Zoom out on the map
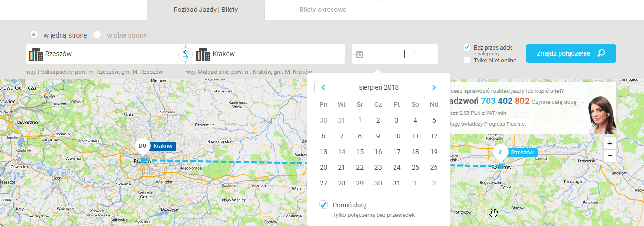 609,156
